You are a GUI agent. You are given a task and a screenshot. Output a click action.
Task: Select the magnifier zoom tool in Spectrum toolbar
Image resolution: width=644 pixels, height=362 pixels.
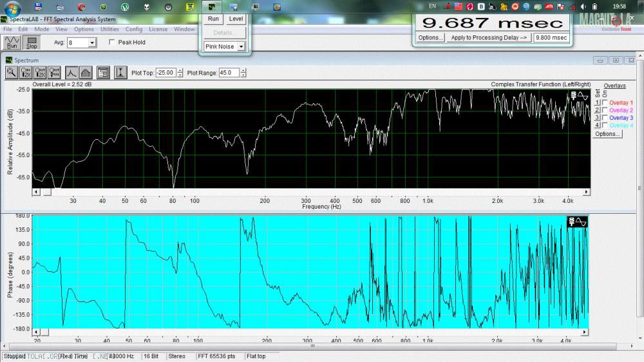(x=12, y=73)
